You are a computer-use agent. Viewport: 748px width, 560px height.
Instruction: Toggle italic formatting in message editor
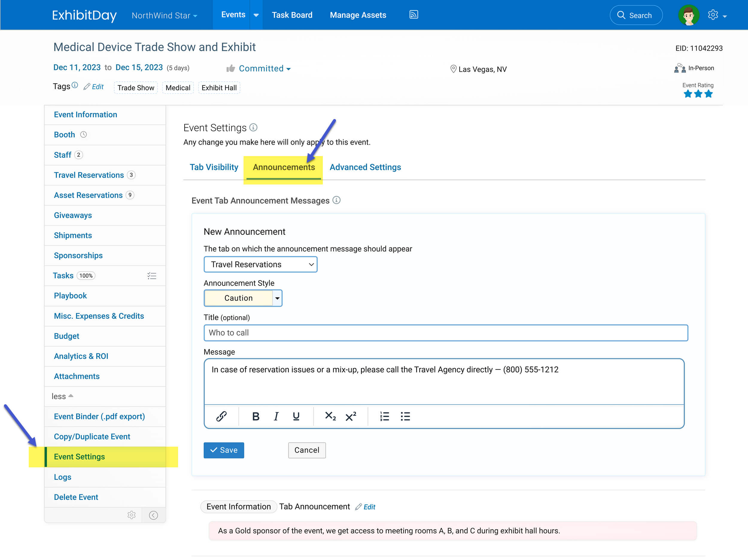pyautogui.click(x=276, y=416)
